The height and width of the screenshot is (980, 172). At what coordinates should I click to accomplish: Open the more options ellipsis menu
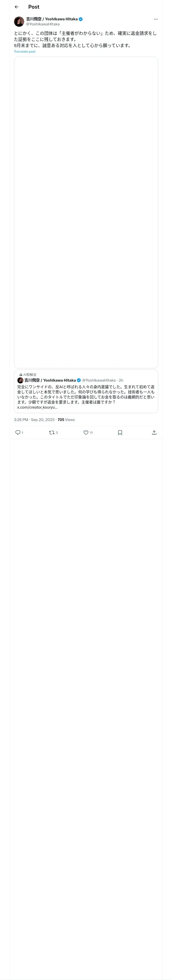pos(156,19)
